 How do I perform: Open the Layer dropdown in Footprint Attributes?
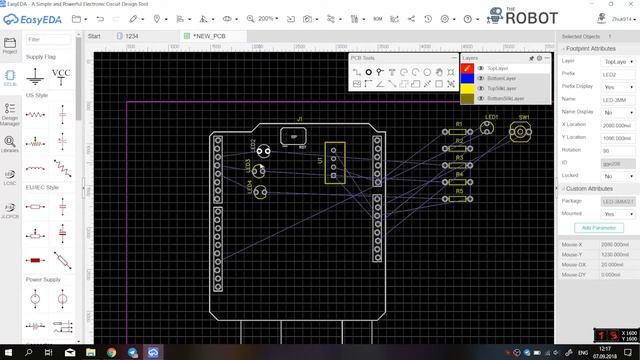coord(618,62)
